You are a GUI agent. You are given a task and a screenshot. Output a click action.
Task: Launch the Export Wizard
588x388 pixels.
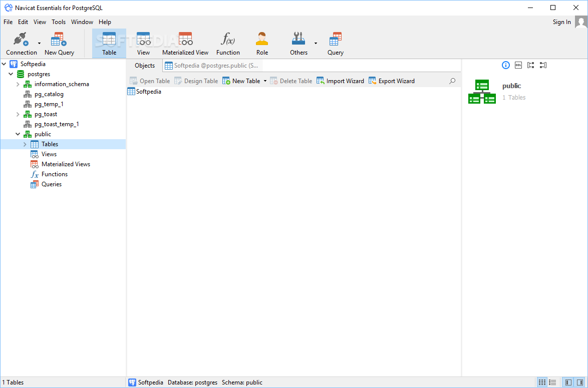(392, 81)
